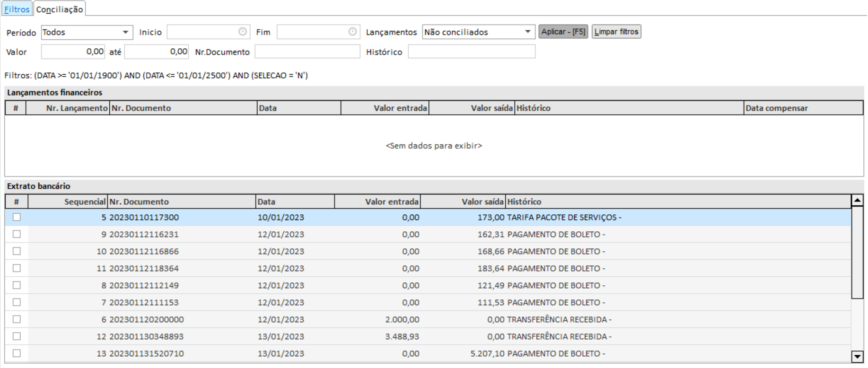Check the row with document 20230110117300

point(17,217)
